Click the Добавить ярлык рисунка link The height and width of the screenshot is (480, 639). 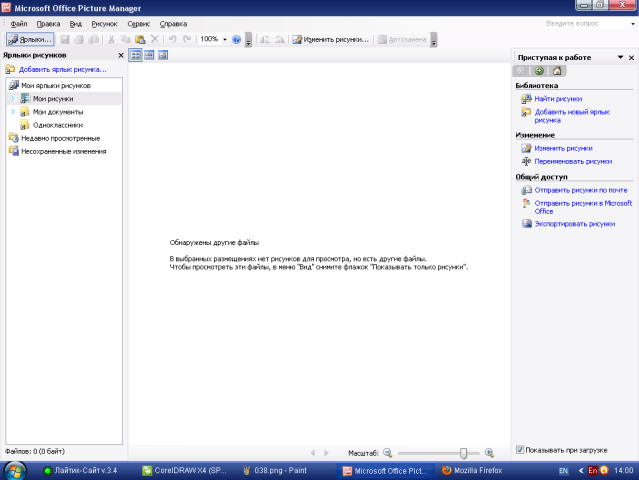63,70
